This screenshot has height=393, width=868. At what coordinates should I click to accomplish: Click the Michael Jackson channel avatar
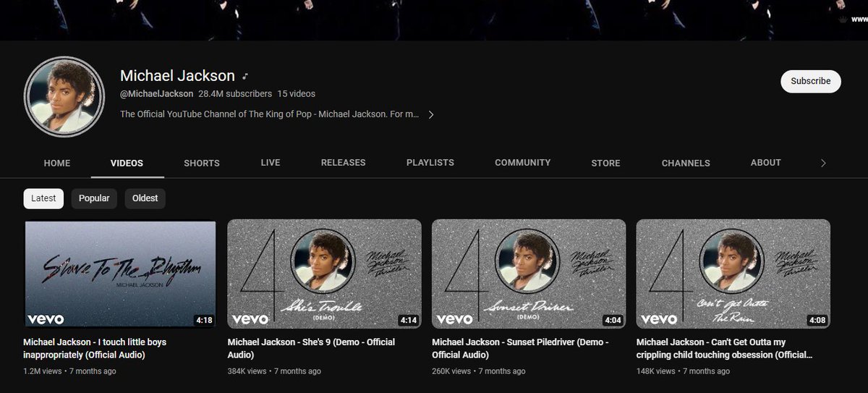(64, 96)
